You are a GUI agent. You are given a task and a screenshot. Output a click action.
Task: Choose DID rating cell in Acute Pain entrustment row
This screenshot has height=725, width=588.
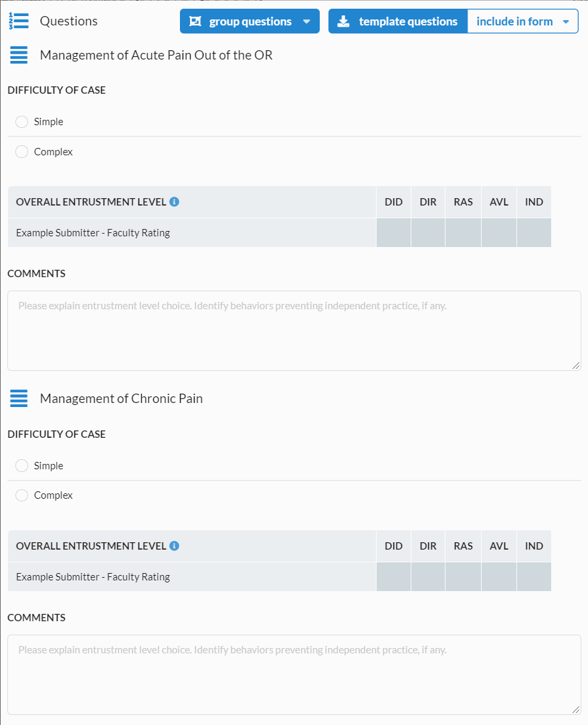393,232
